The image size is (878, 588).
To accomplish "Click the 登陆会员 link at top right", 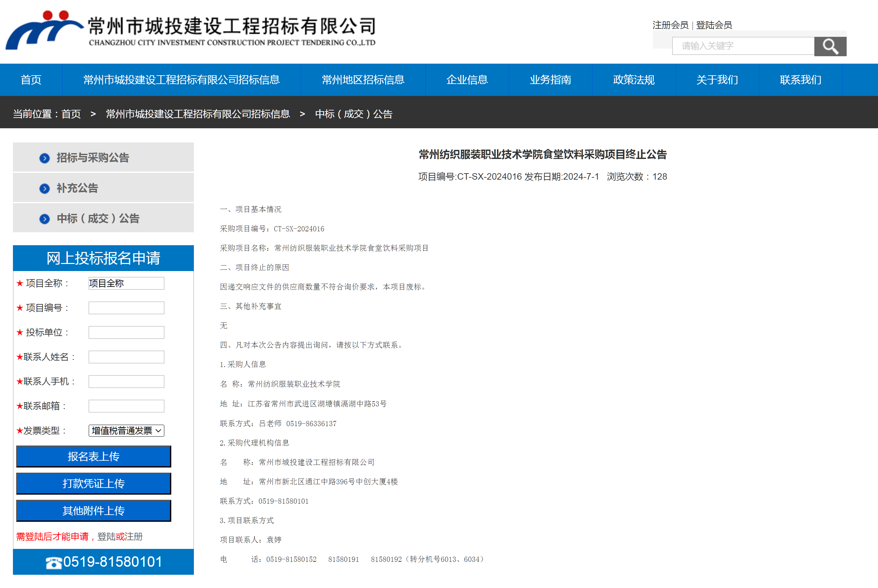I will 714,25.
